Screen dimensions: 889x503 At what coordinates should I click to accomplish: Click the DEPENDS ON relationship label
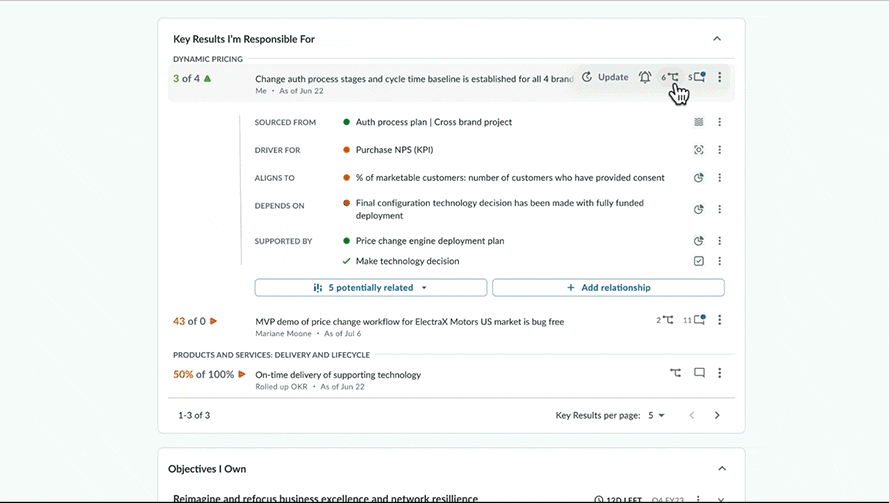tap(280, 206)
